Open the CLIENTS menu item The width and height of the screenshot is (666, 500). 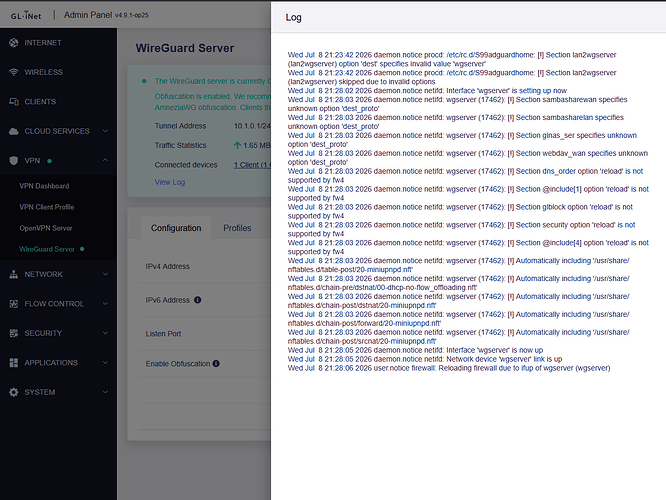pyautogui.click(x=58, y=102)
